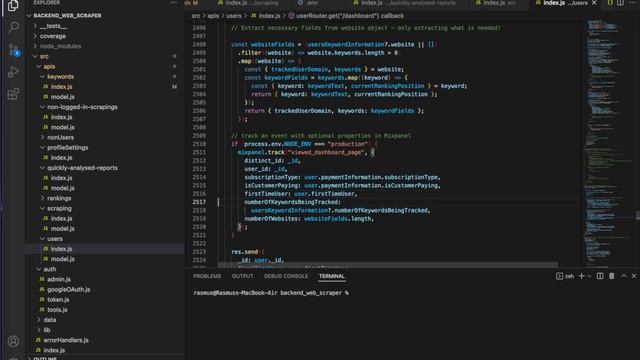
Task: Open editor more actions ellipsis menu
Action: 632,3
